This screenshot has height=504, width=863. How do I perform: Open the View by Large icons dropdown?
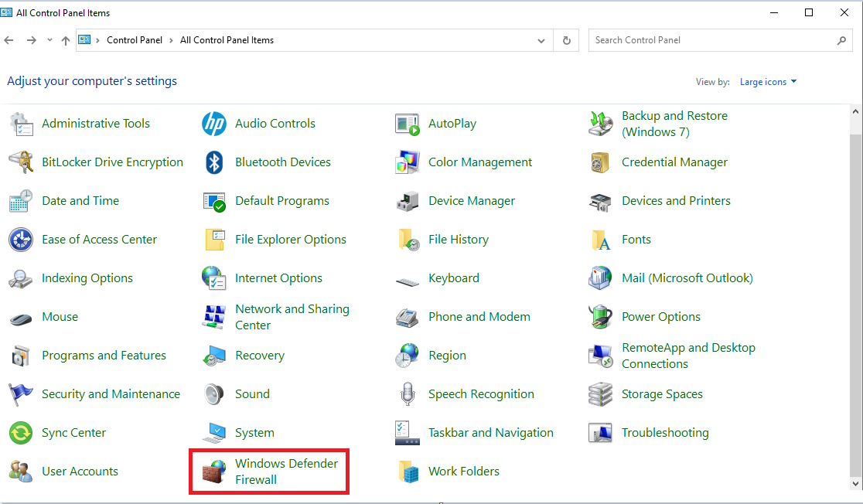click(768, 82)
